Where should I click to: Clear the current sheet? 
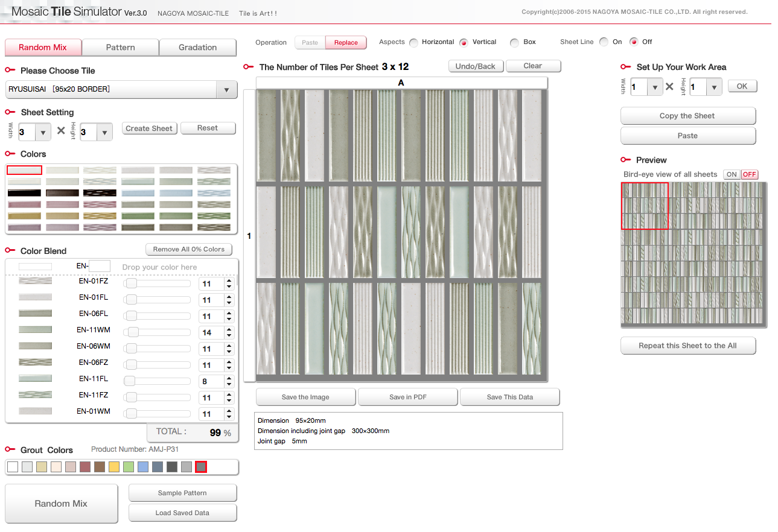[533, 66]
